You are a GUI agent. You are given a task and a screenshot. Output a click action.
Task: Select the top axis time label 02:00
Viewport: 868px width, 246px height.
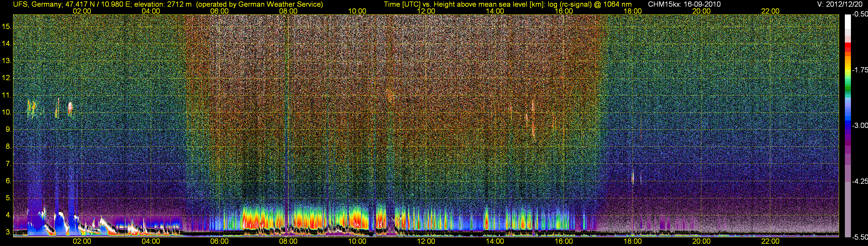(82, 11)
